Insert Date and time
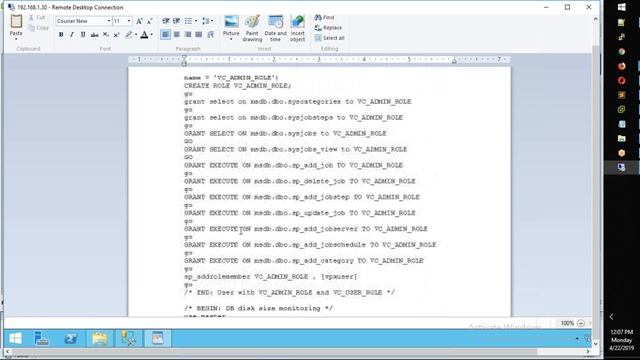 [x=276, y=28]
